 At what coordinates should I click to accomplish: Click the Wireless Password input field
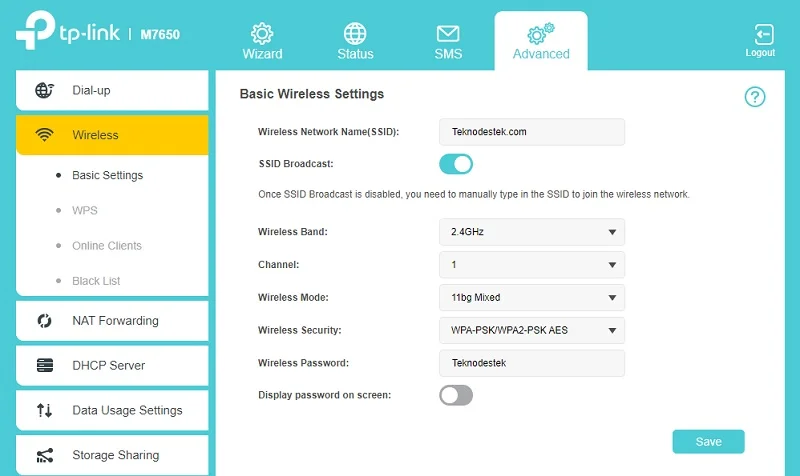[x=531, y=363]
